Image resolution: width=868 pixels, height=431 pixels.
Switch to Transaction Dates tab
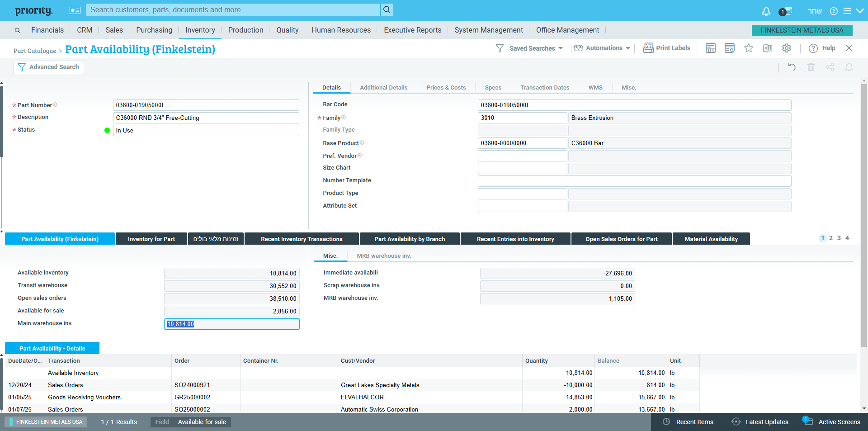click(x=545, y=88)
